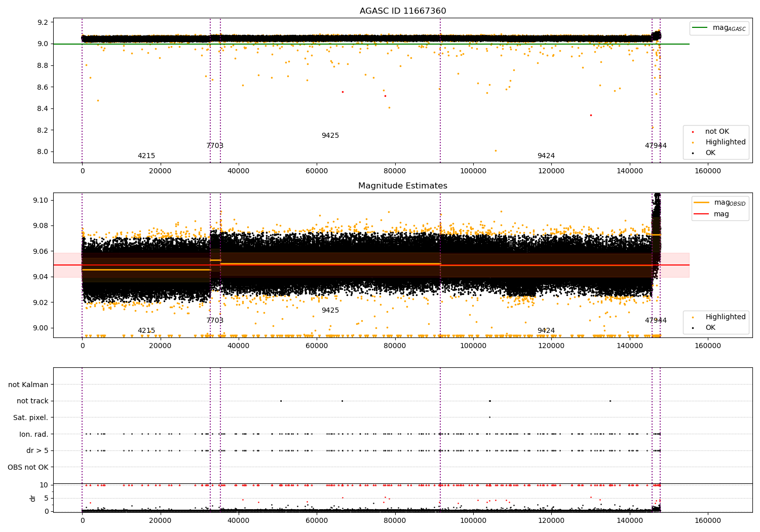Image resolution: width=760 pixels, height=532 pixels.
Task: Click the red outlier point near magnitude 8.35
Action: [x=591, y=115]
